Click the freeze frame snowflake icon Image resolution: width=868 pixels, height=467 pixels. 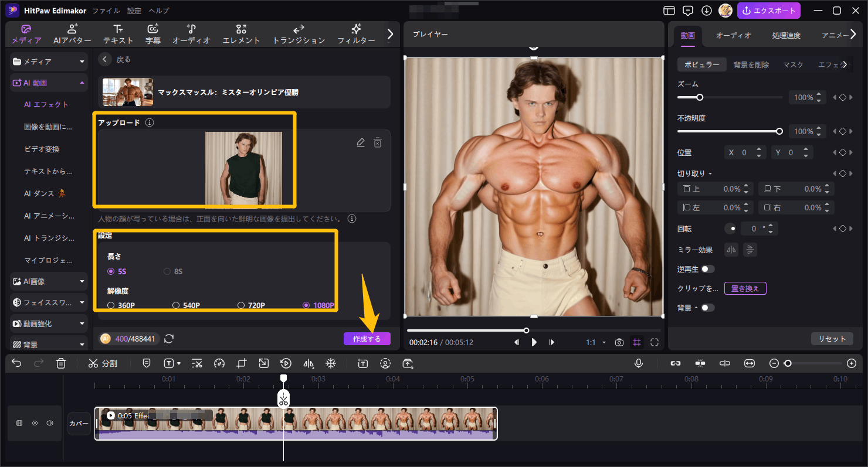pos(331,363)
